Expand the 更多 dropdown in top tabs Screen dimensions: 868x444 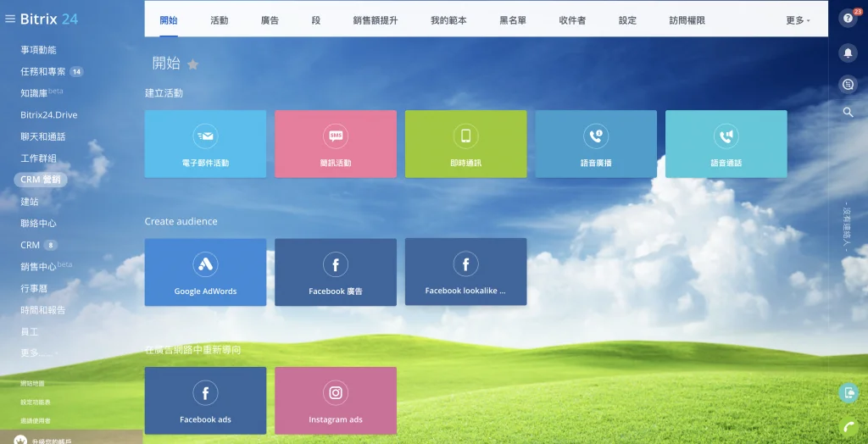(x=798, y=20)
